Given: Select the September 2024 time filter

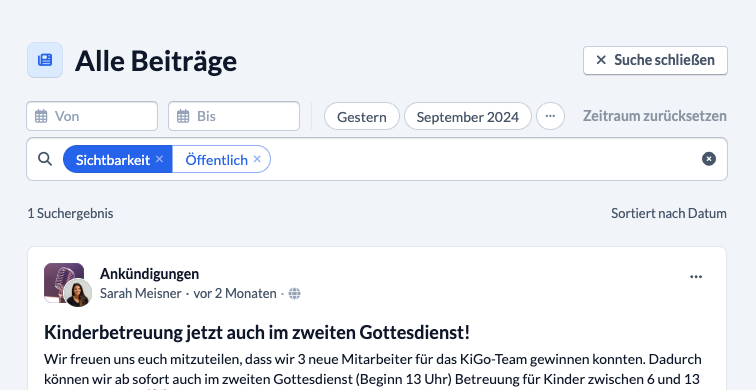Looking at the screenshot, I should 468,116.
